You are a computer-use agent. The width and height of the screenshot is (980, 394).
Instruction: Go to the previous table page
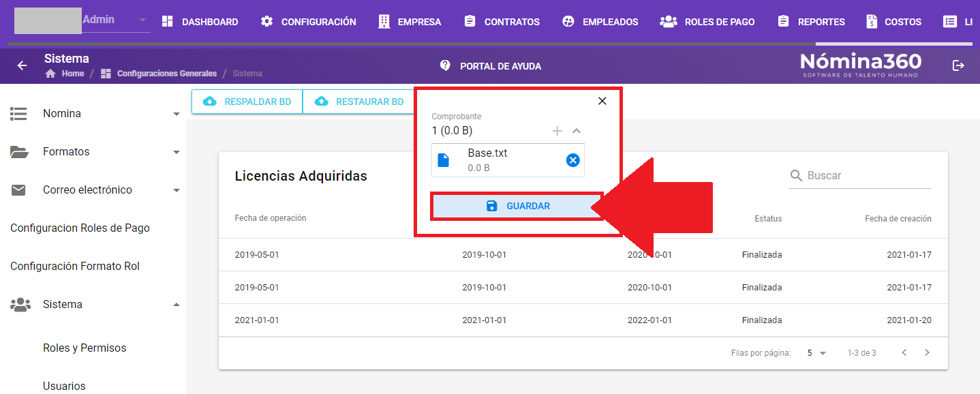click(904, 353)
